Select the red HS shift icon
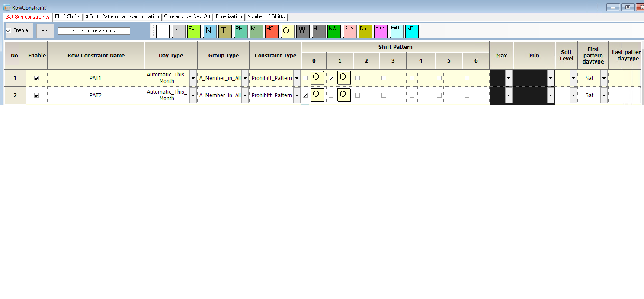644x299 pixels. (272, 32)
